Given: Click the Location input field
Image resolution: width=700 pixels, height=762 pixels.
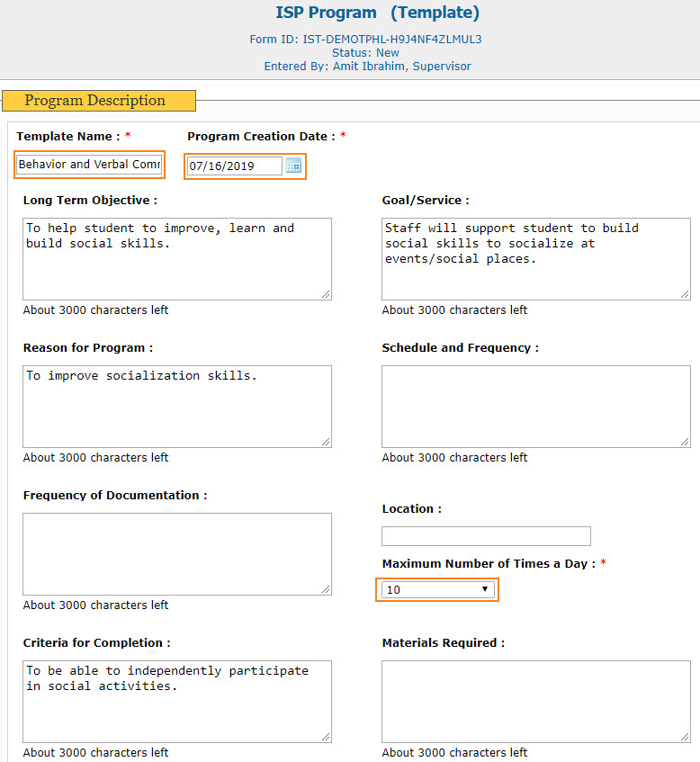Looking at the screenshot, I should pyautogui.click(x=486, y=536).
